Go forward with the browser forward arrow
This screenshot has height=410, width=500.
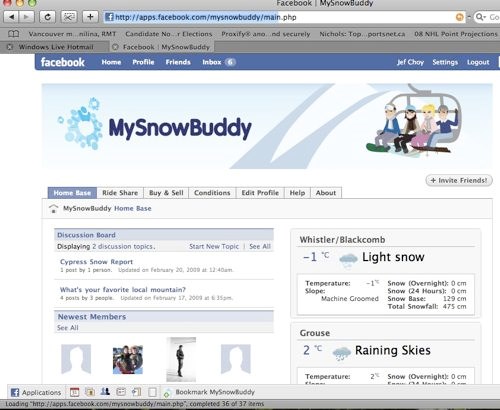click(x=26, y=17)
